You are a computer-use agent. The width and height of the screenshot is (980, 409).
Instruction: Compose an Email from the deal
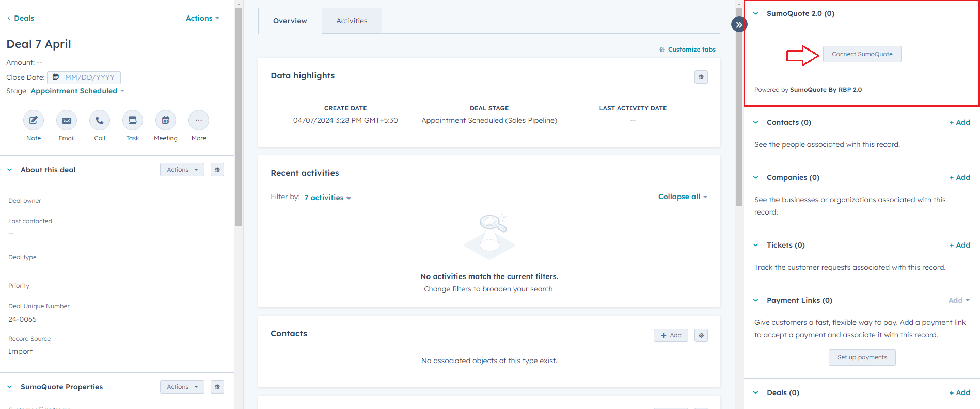[67, 120]
